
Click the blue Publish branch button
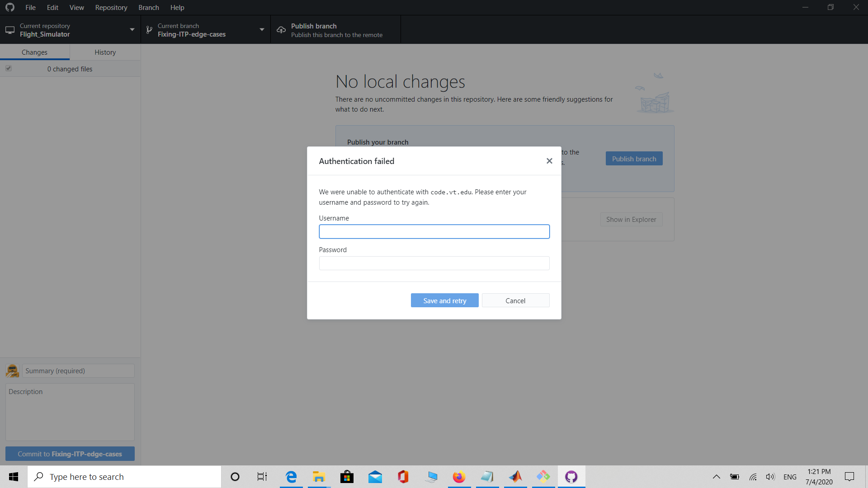634,159
